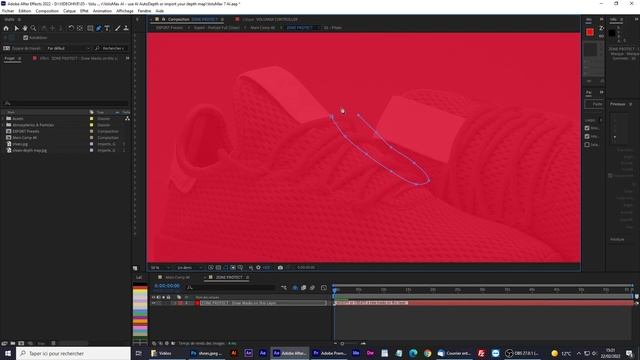This screenshot has height=360, width=640.
Task: Select the Pen tool
Action: 99,28
